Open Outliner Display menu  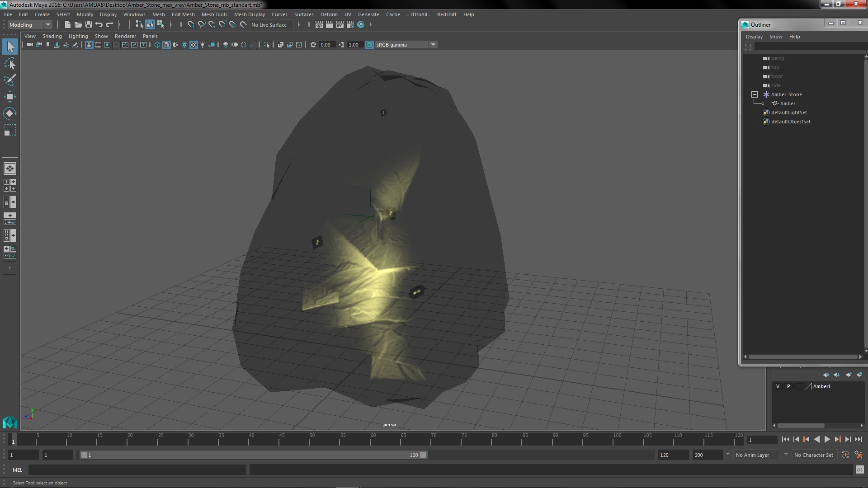coord(754,37)
